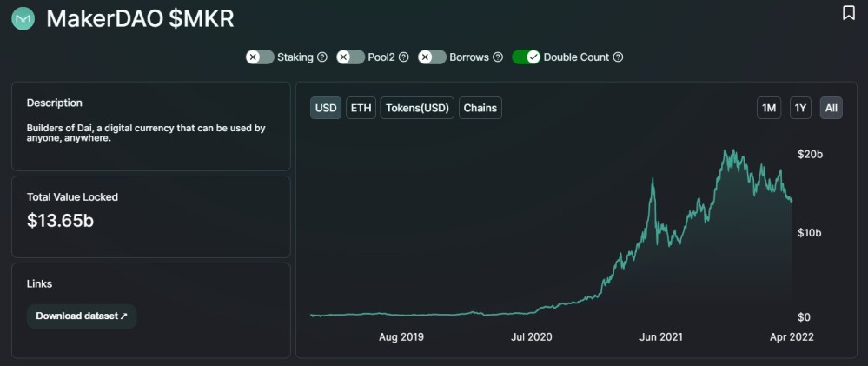The image size is (868, 366).
Task: Click the Double Count label text
Action: [576, 57]
